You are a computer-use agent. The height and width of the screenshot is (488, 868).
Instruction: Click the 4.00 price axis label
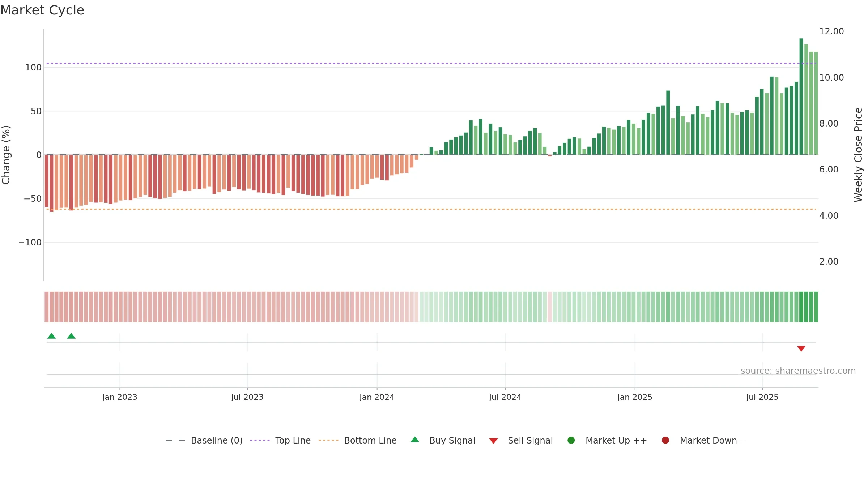(x=829, y=215)
